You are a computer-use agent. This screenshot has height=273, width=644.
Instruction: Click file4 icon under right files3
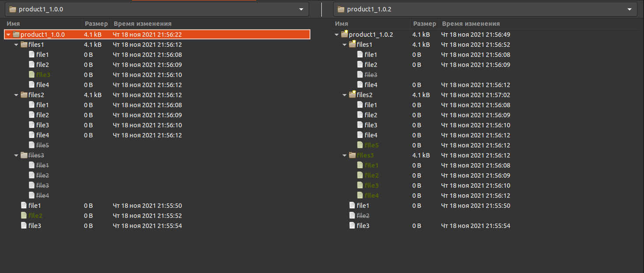click(x=360, y=196)
